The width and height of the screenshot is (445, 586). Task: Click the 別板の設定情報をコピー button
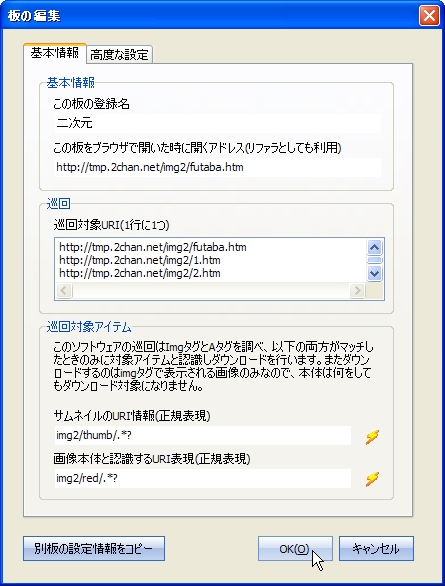click(94, 549)
